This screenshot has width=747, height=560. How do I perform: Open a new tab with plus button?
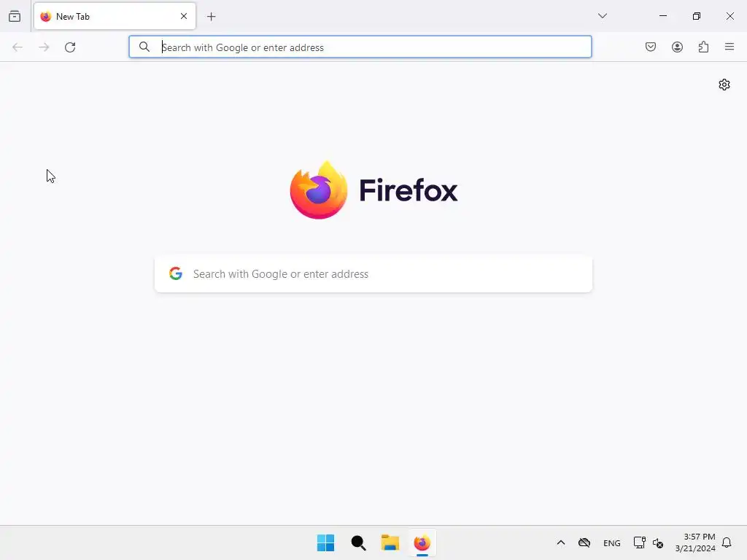tap(211, 17)
